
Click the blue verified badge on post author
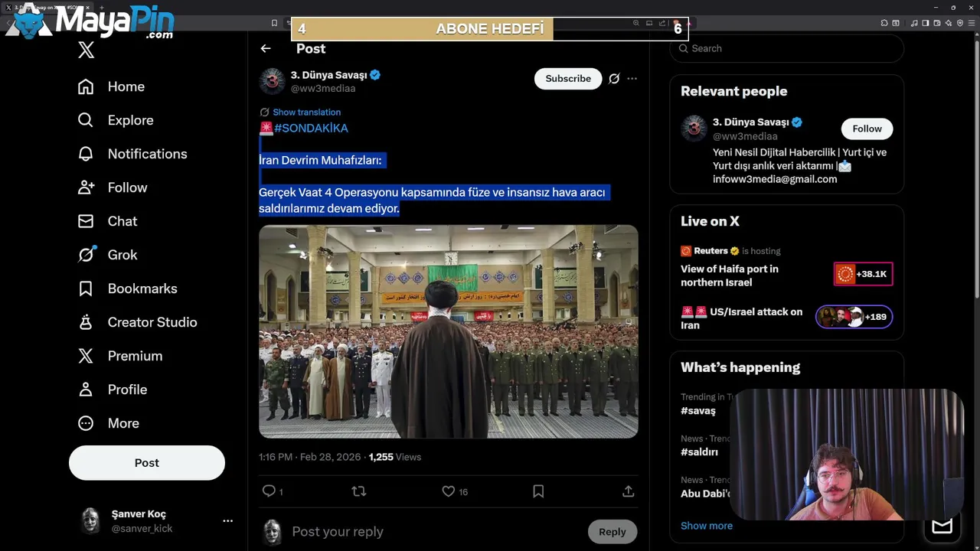[x=375, y=75]
